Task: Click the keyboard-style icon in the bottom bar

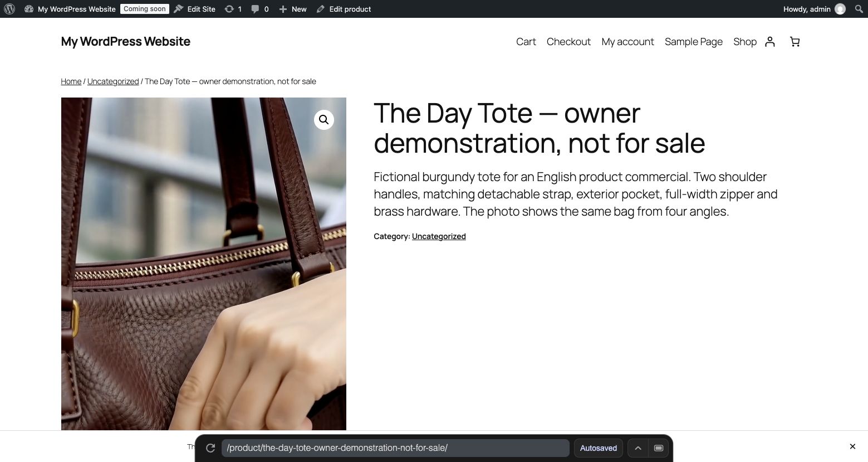Action: pos(659,448)
